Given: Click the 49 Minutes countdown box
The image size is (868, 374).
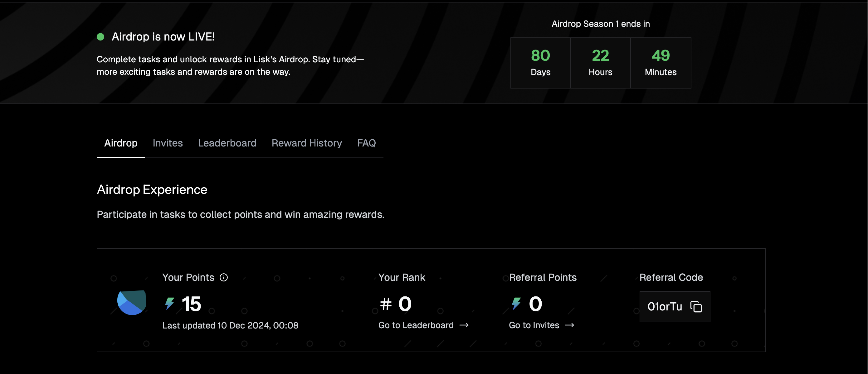Looking at the screenshot, I should click(x=661, y=63).
